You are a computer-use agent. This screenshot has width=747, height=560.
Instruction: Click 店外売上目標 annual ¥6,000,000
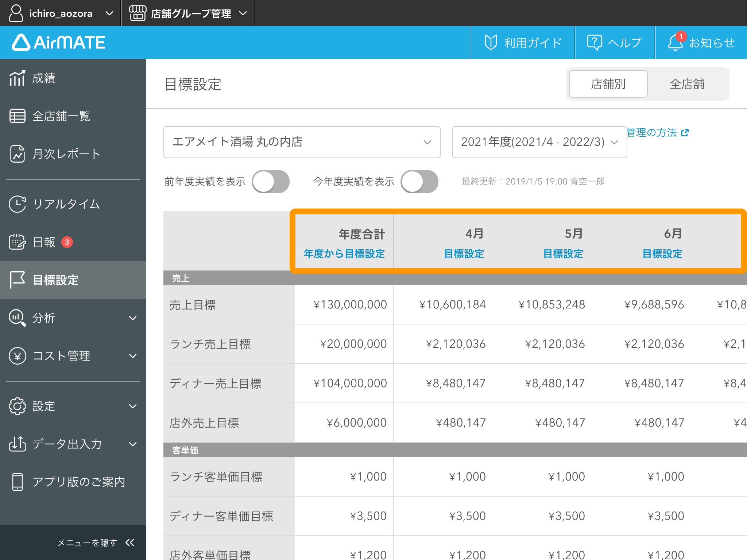(x=356, y=423)
